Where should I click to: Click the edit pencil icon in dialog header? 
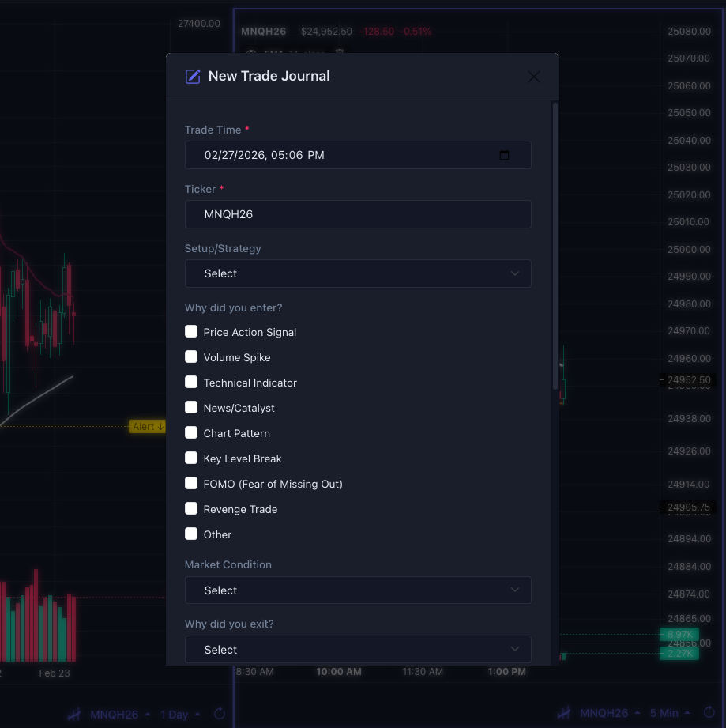pyautogui.click(x=193, y=76)
